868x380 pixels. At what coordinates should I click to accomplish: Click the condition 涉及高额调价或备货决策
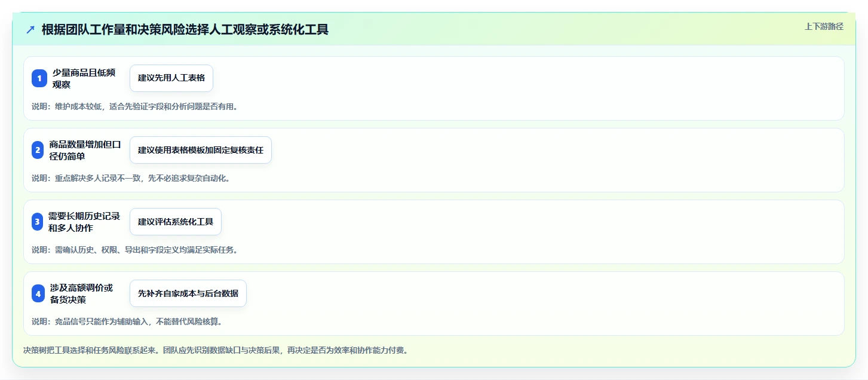[82, 293]
